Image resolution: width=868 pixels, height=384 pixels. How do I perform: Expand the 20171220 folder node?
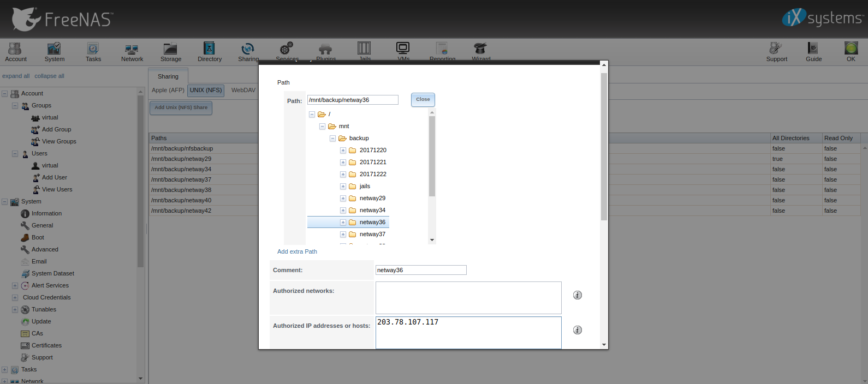pyautogui.click(x=343, y=151)
